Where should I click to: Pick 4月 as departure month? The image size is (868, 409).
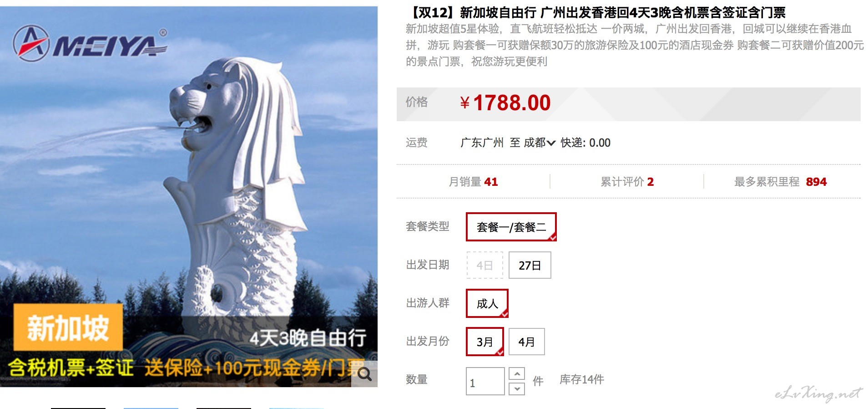point(526,342)
